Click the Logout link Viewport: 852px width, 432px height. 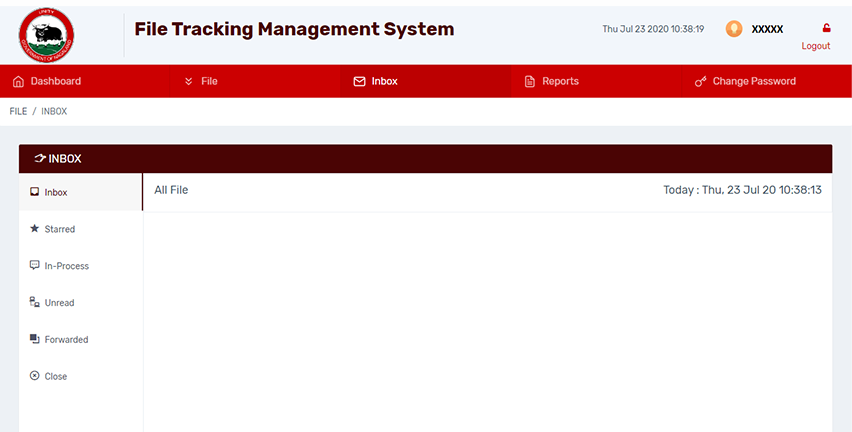click(x=815, y=46)
